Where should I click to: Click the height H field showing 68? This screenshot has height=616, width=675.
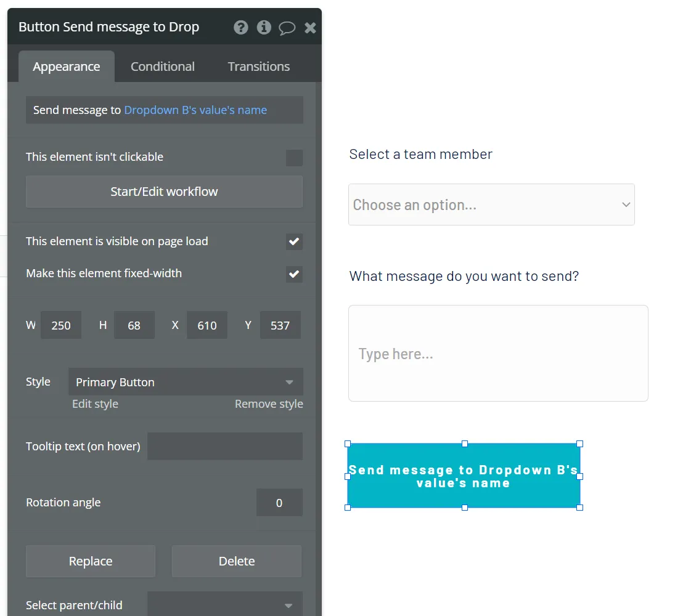coord(134,325)
